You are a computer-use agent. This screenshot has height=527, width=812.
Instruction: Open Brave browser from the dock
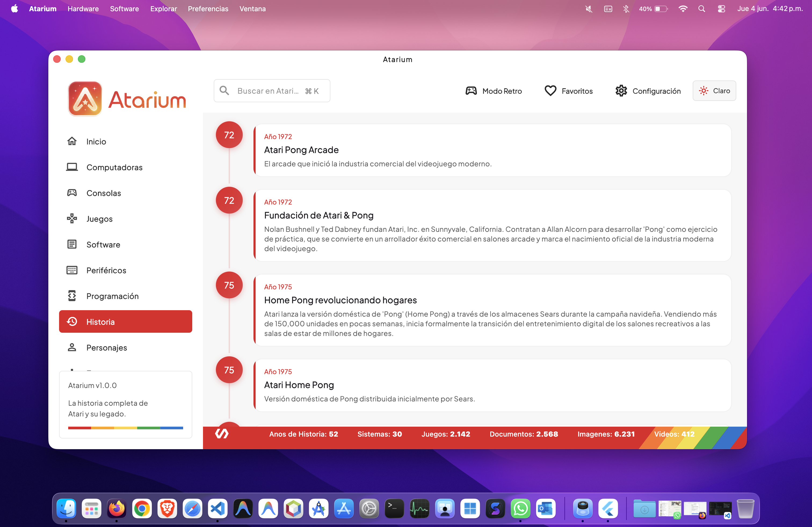click(167, 508)
